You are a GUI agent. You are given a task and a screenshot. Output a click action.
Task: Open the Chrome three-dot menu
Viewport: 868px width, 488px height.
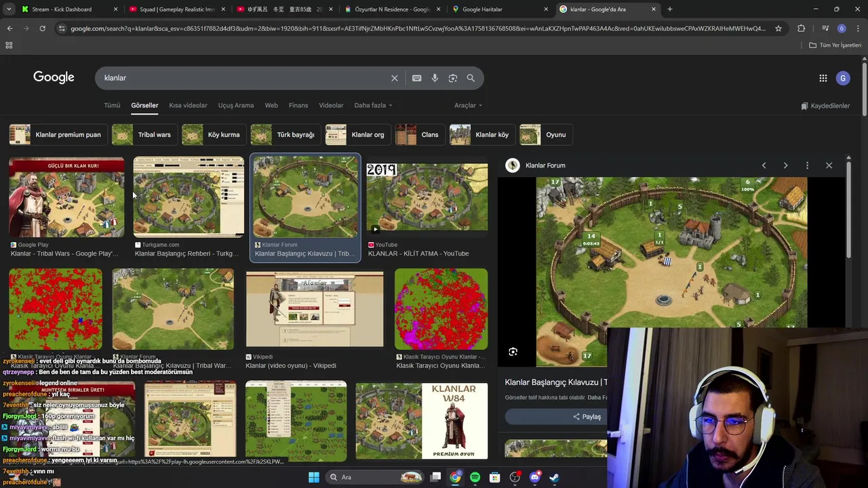(x=858, y=28)
